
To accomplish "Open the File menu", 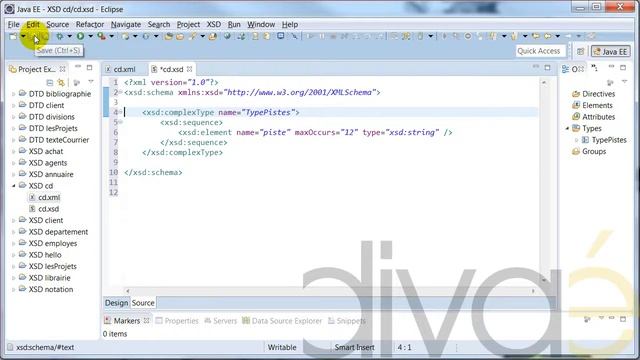I will [13, 24].
